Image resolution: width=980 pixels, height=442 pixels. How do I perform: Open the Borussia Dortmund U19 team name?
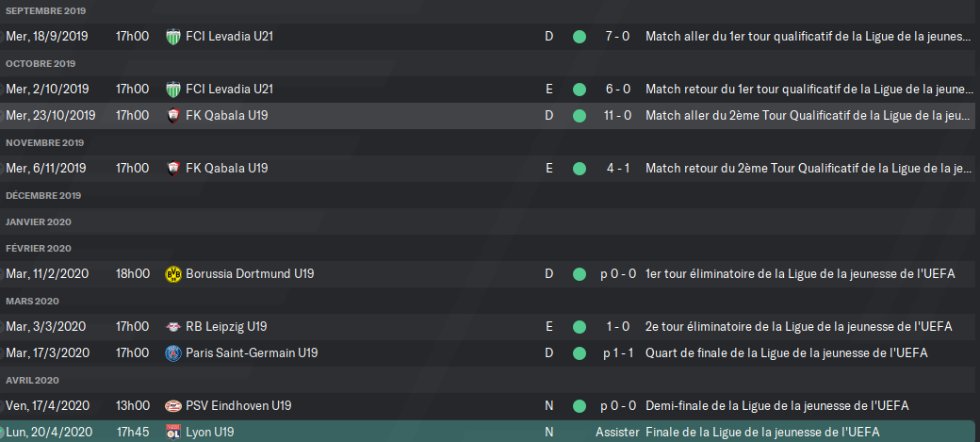click(250, 274)
